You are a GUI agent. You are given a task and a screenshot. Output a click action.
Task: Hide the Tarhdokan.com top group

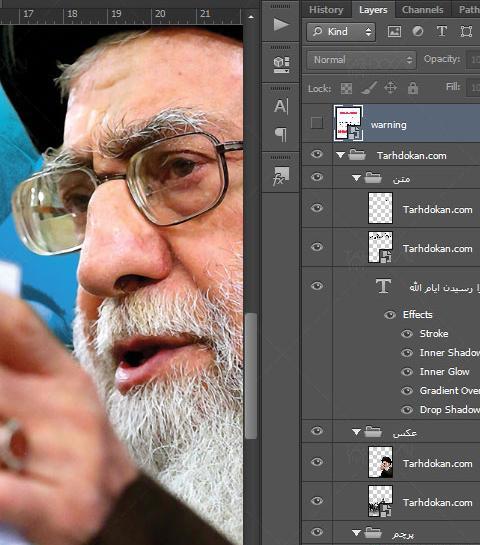[317, 154]
